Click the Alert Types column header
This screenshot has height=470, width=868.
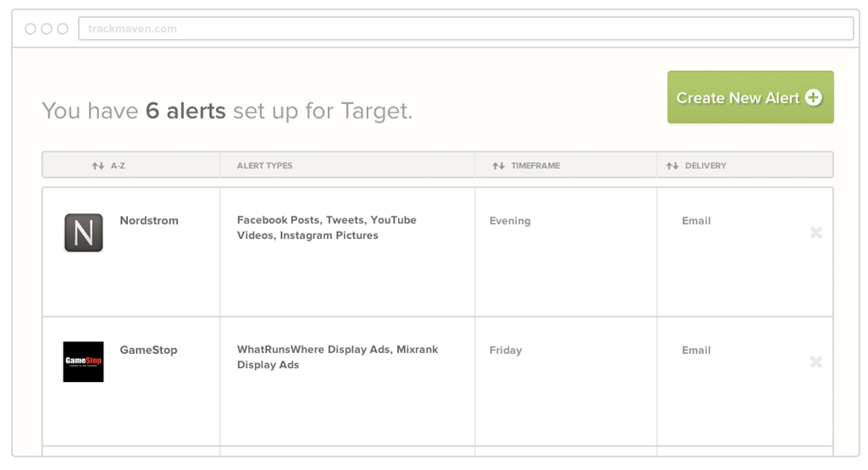click(x=264, y=165)
